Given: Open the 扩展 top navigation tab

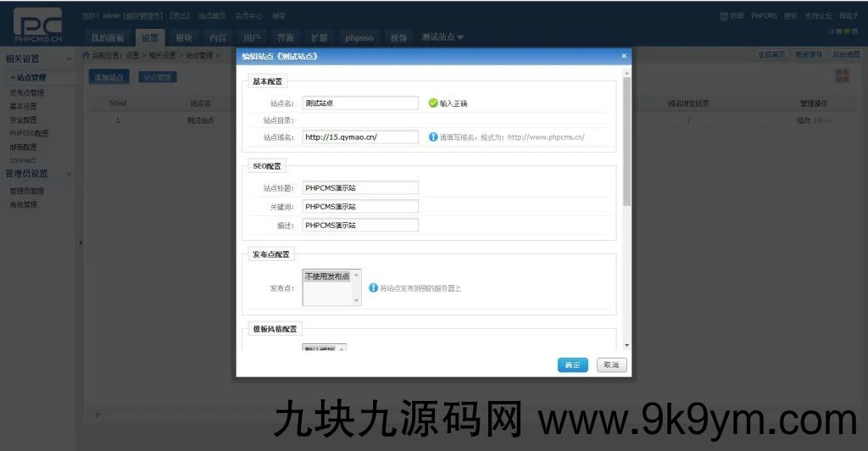Looking at the screenshot, I should [319, 38].
